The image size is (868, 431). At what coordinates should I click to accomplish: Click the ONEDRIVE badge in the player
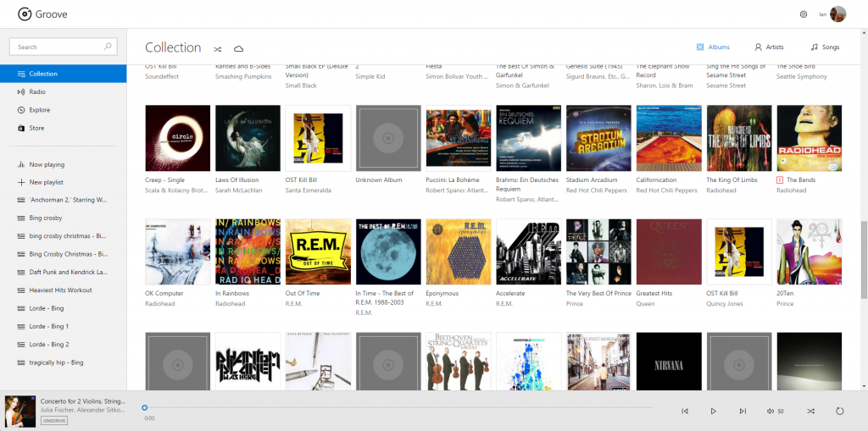(x=54, y=421)
